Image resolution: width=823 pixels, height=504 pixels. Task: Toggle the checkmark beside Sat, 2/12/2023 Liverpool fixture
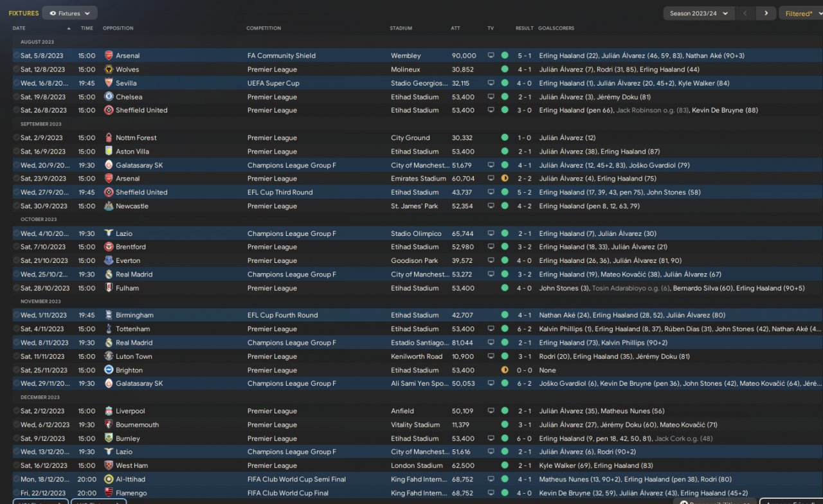[x=16, y=411]
